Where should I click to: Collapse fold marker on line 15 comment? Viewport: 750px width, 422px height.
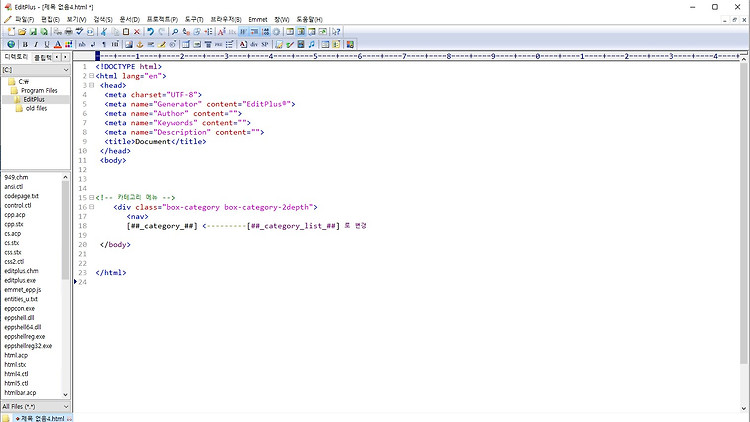click(x=91, y=197)
